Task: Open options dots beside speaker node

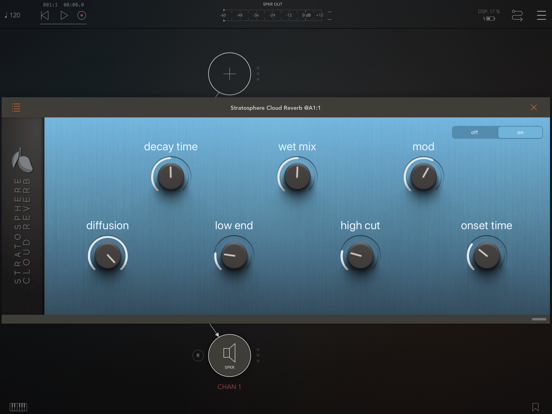Action: pyautogui.click(x=258, y=356)
